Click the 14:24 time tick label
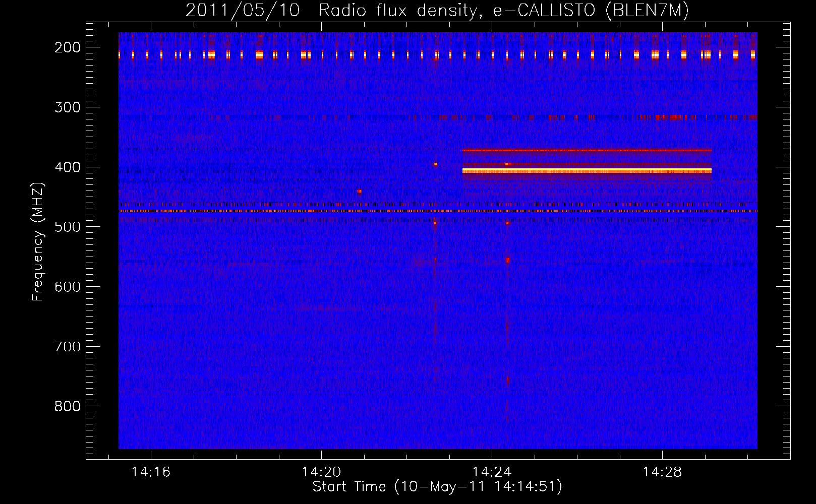The width and height of the screenshot is (816, 504). [x=492, y=472]
